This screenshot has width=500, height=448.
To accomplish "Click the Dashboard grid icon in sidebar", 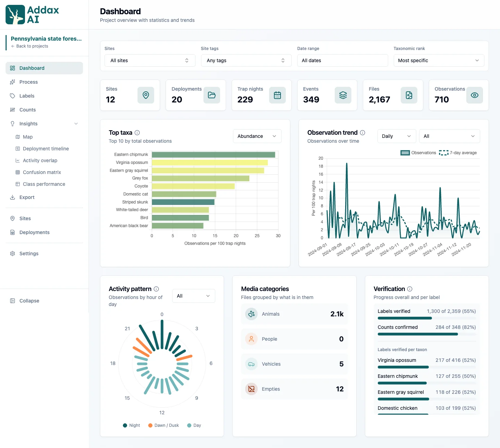I will pyautogui.click(x=12, y=68).
